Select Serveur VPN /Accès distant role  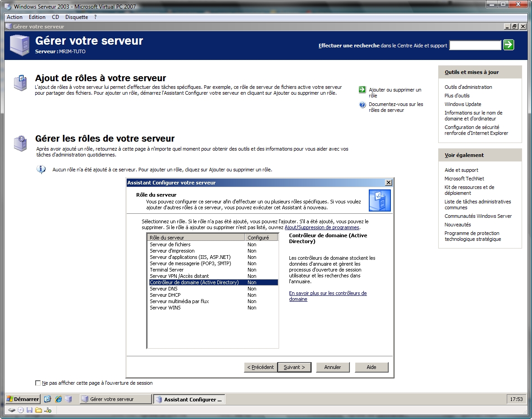213,276
